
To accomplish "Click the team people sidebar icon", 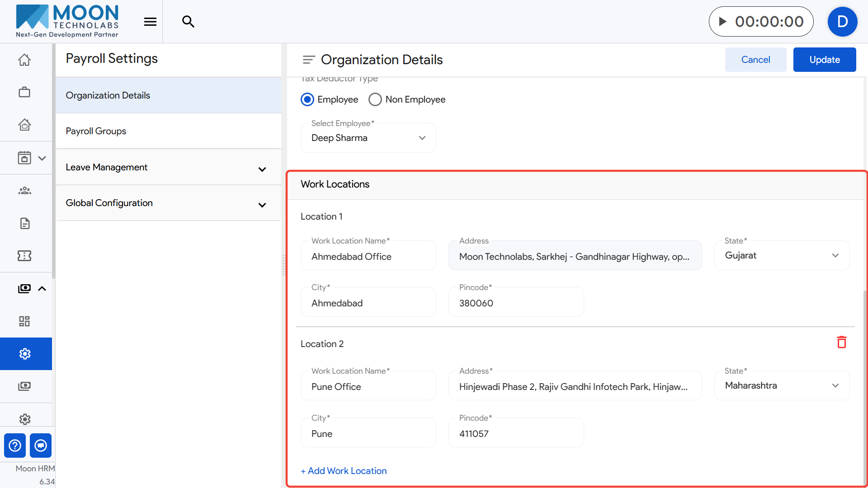I will click(x=24, y=191).
